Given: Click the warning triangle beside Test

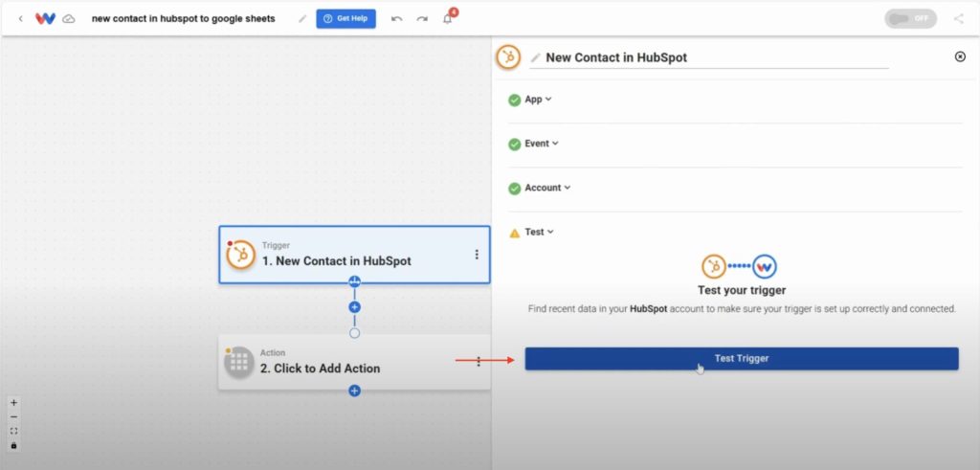Looking at the screenshot, I should (x=514, y=234).
